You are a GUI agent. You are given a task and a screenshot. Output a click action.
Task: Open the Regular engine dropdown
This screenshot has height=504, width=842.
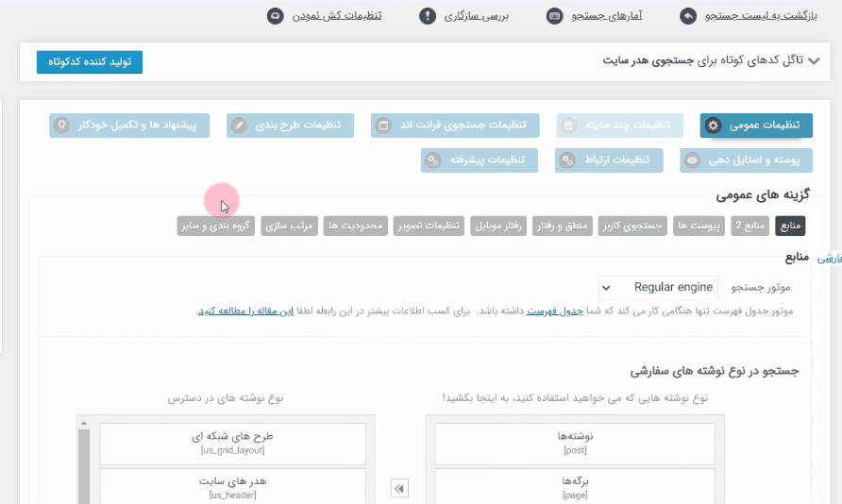658,288
